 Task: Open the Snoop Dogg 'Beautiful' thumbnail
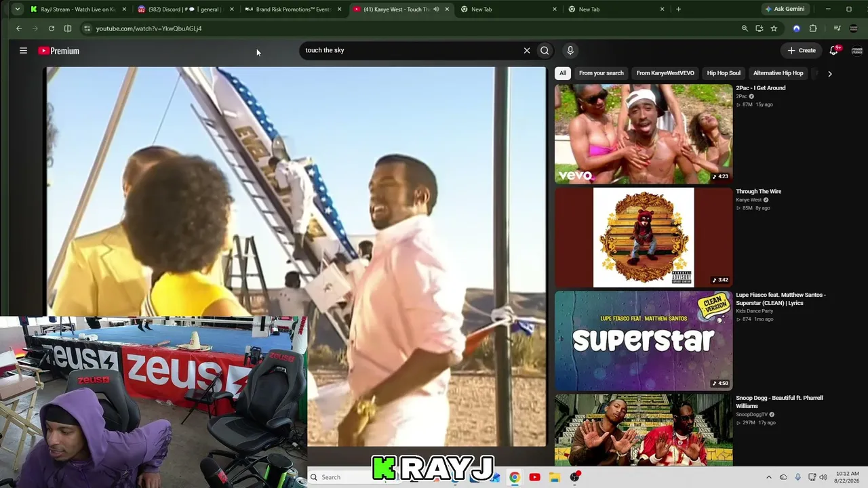pyautogui.click(x=644, y=430)
